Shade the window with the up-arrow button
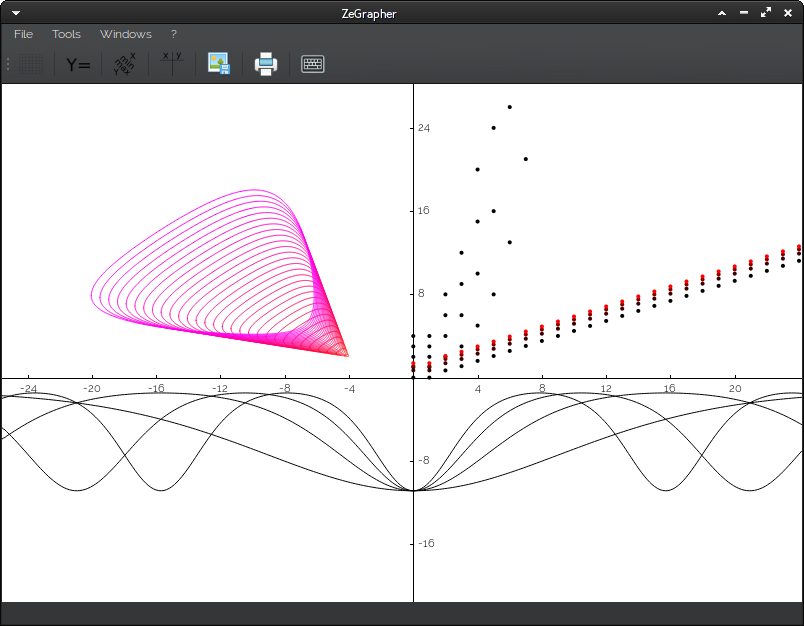Viewport: 804px width, 626px height. click(x=722, y=13)
